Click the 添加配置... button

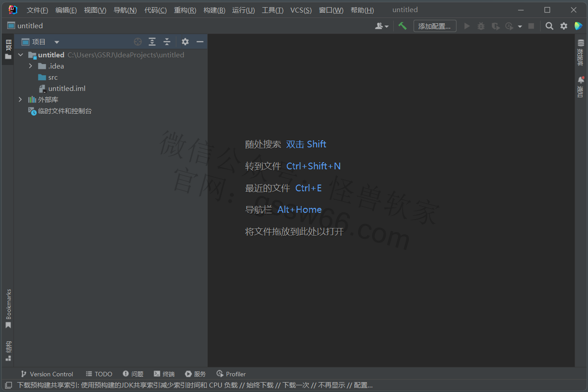click(435, 26)
